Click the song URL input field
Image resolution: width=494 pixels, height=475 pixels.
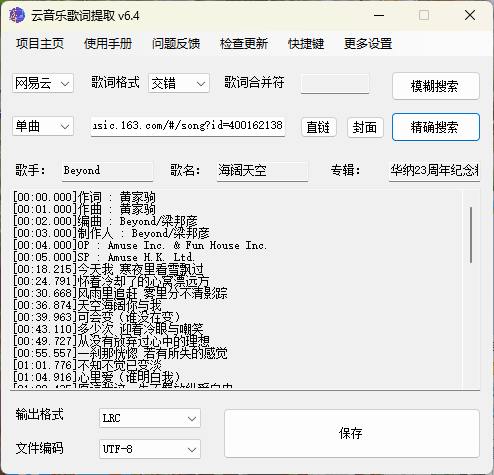point(188,126)
